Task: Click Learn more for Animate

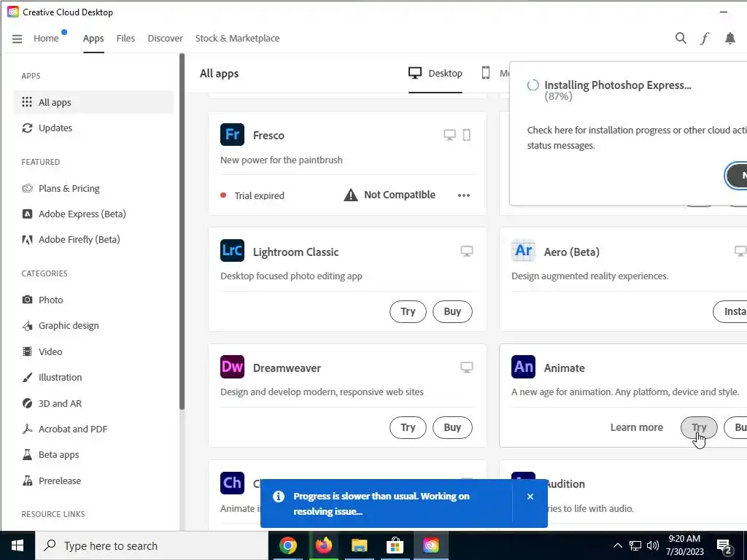Action: click(636, 427)
